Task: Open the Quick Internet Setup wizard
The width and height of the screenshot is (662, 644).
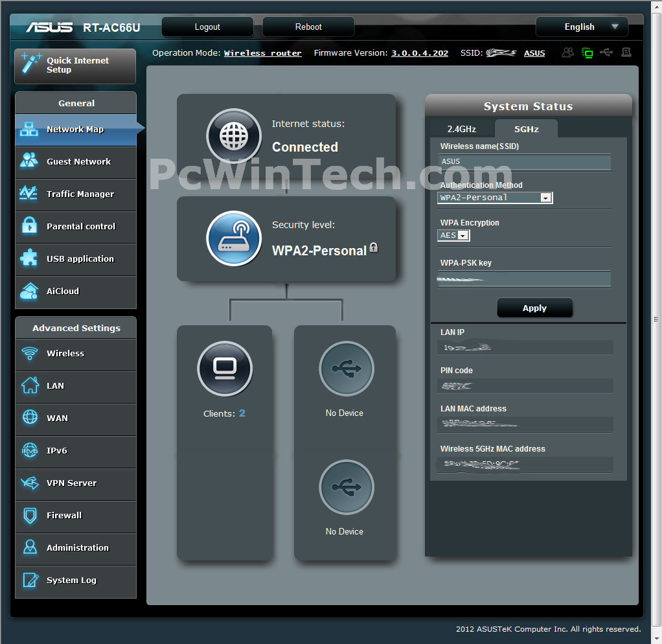Action: [75, 66]
